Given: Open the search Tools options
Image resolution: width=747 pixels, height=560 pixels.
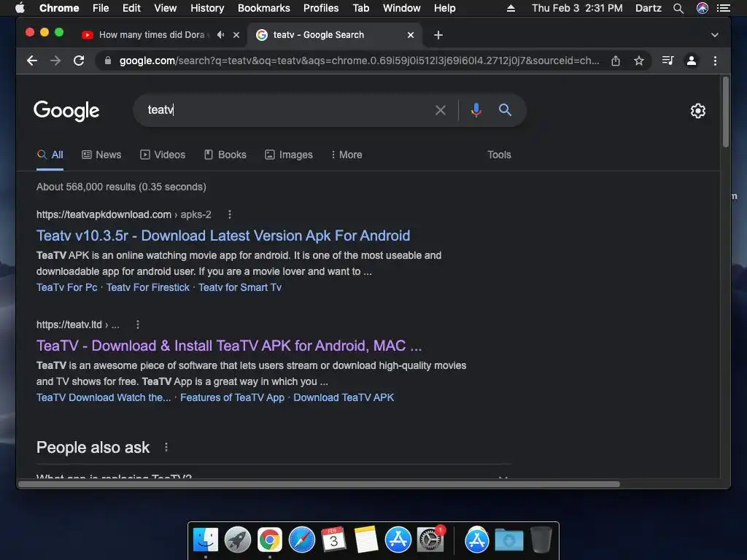Looking at the screenshot, I should click(499, 155).
